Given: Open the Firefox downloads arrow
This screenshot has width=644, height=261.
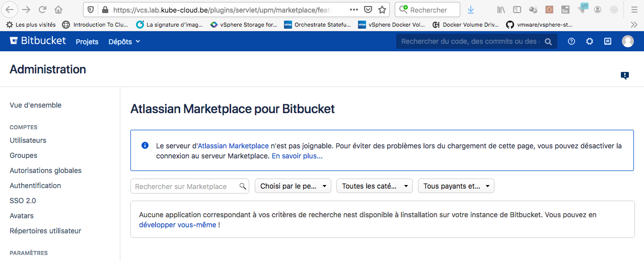Looking at the screenshot, I should pyautogui.click(x=471, y=10).
